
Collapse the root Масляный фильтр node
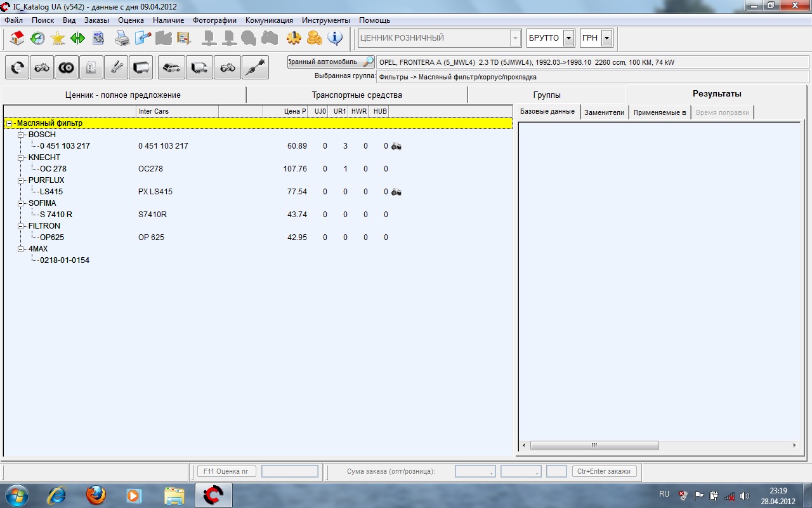(10, 123)
